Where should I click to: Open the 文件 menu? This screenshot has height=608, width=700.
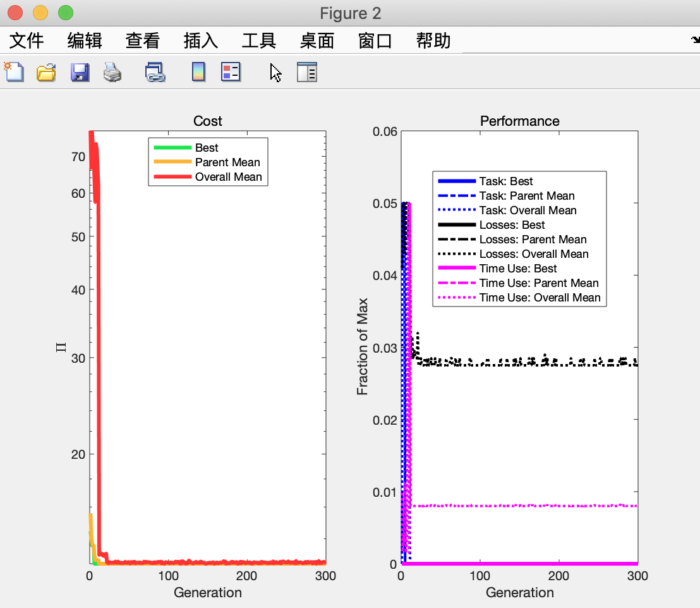pyautogui.click(x=27, y=40)
